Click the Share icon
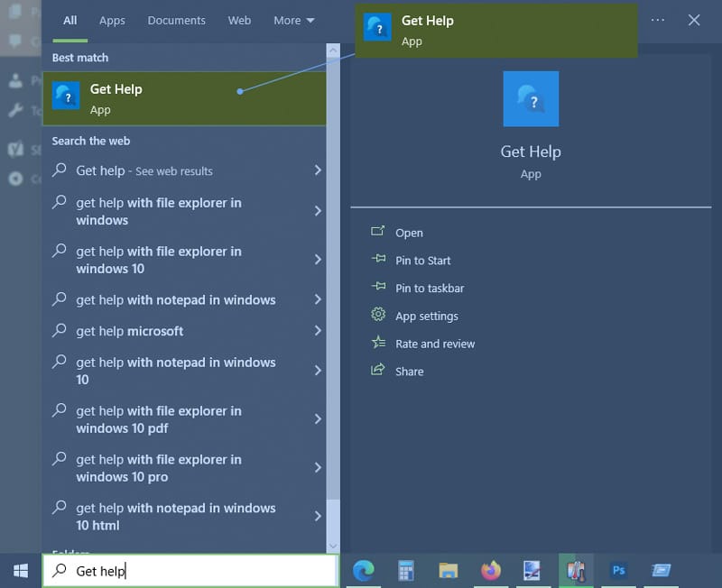The height and width of the screenshot is (588, 722). 377,370
